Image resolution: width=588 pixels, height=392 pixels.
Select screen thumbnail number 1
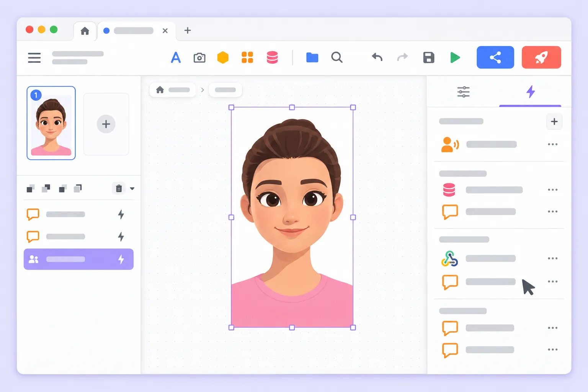click(51, 123)
